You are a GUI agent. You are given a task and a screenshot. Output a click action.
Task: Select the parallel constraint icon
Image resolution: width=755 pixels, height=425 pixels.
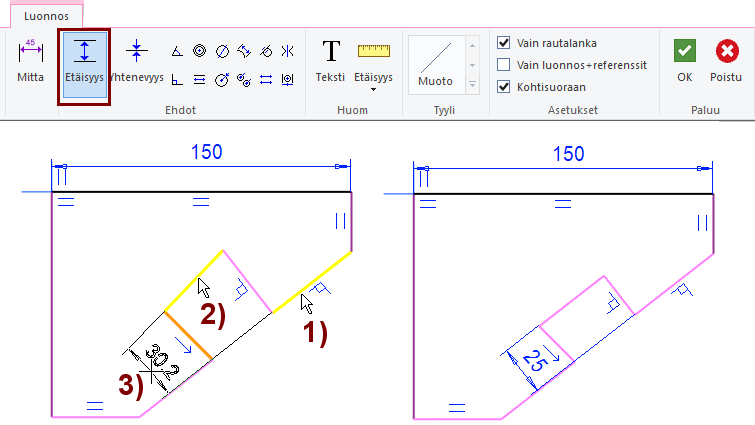[199, 79]
